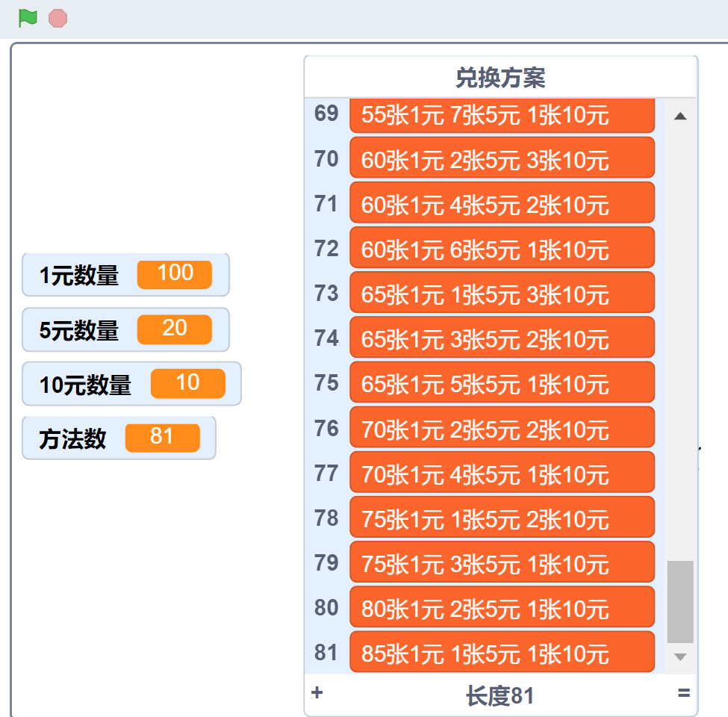Select list item 75: 65张1元 5张5元 1张10元
Screen dimensions: 728x717
pos(502,384)
